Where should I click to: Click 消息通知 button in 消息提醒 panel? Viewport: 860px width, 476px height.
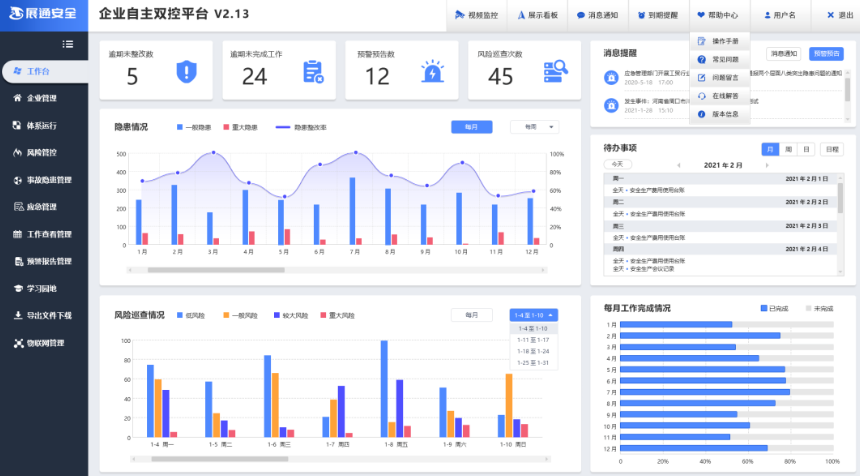(783, 54)
